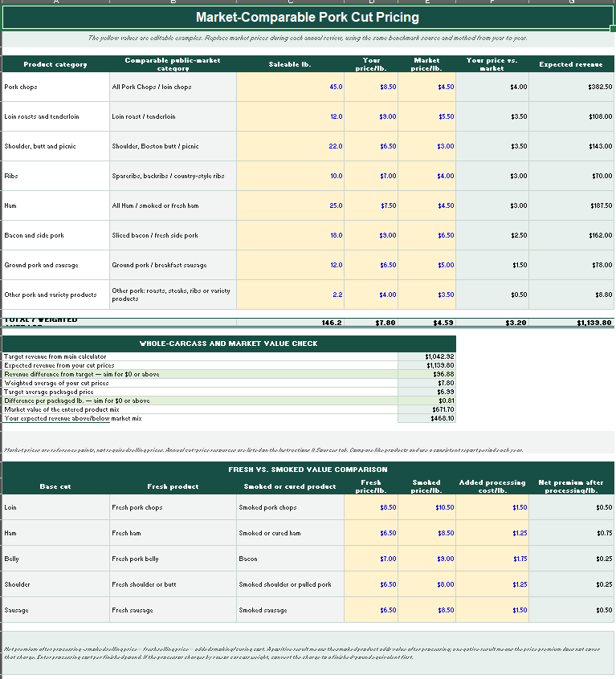The image size is (616, 679).
Task: Click Shoulder smoked price $8.00 cell
Action: point(426,584)
